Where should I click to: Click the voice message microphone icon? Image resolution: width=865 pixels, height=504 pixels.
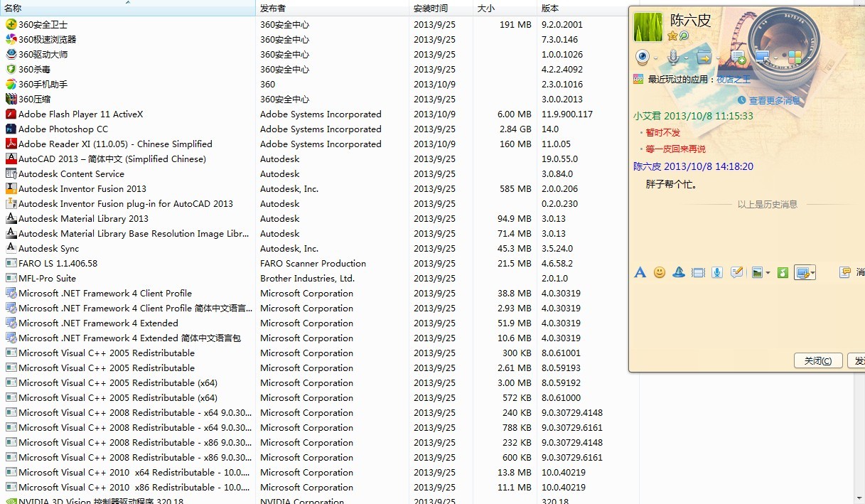click(717, 272)
